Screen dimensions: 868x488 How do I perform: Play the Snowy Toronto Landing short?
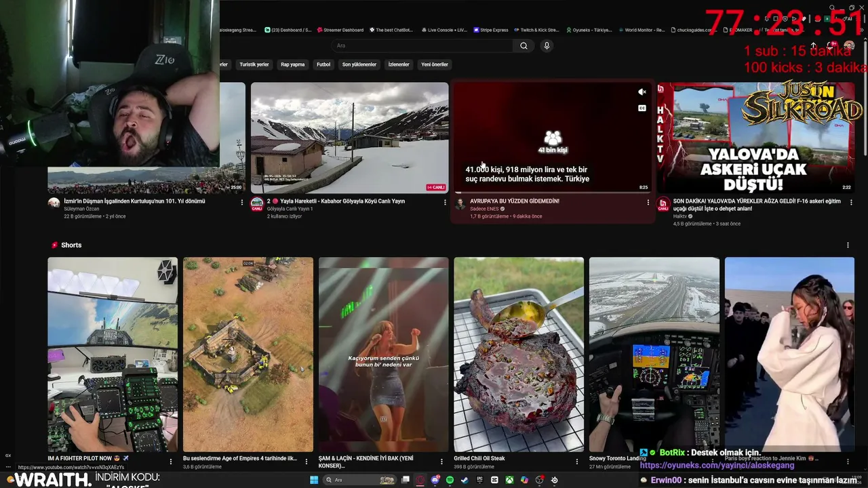pos(654,354)
